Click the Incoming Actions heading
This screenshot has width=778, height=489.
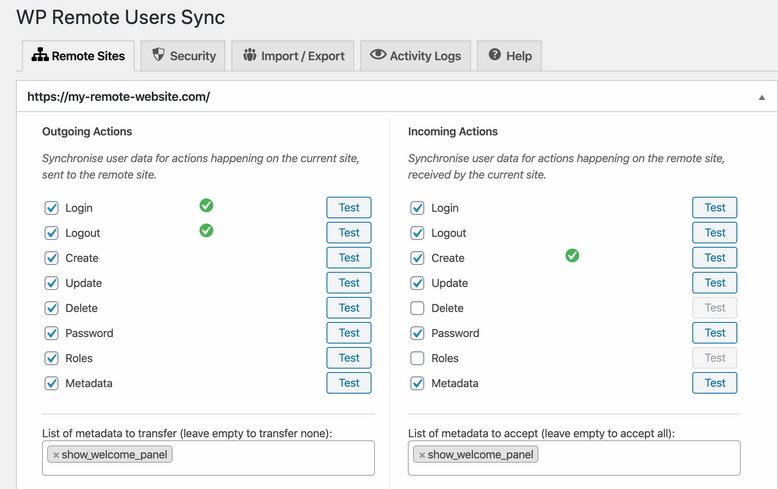(x=453, y=131)
